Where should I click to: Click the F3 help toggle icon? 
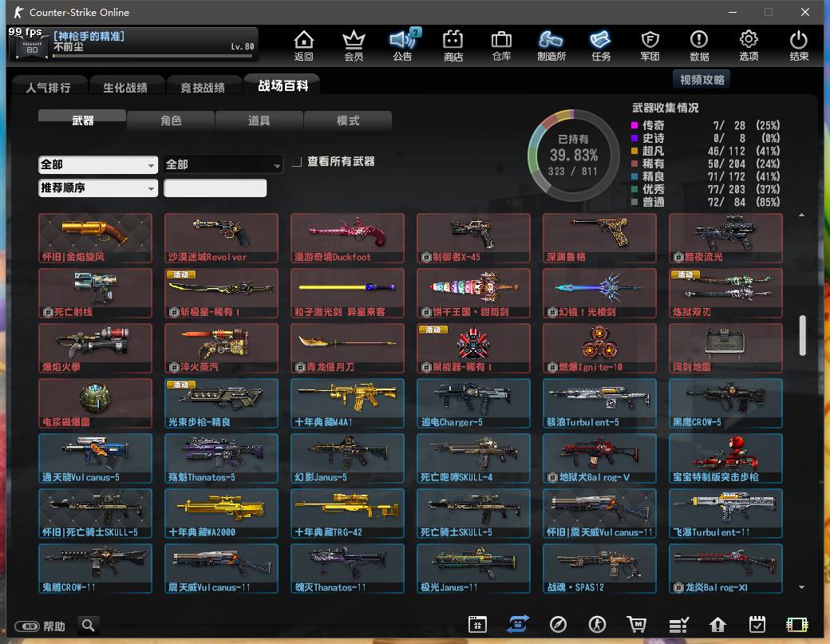click(x=27, y=626)
